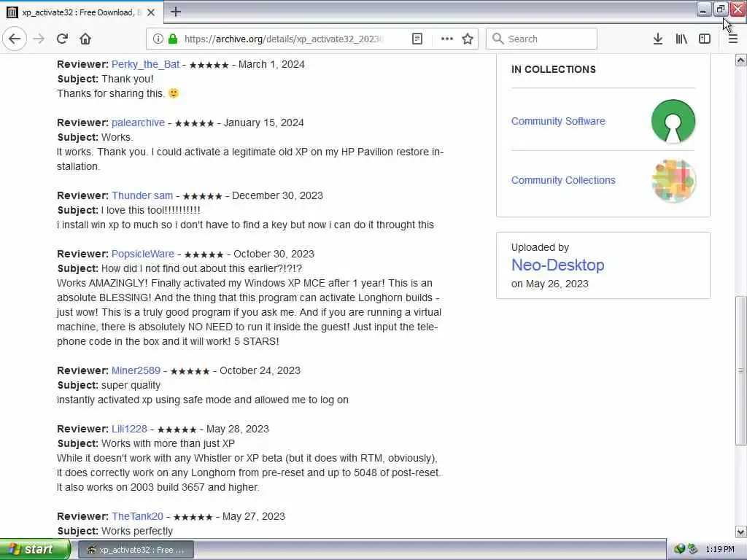Open reviewer Lili1228 profile
The image size is (747, 560).
click(x=129, y=429)
